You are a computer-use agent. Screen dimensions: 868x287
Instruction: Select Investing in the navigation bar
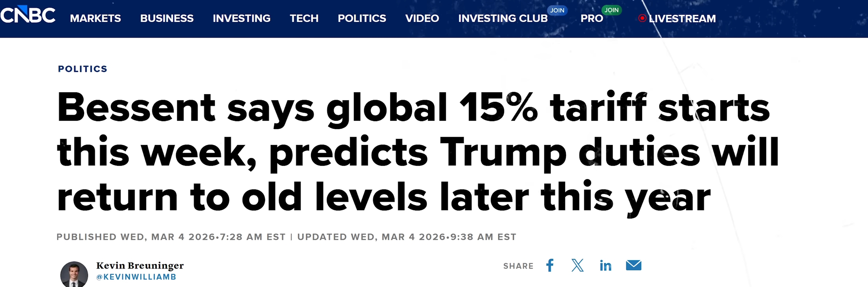coord(242,18)
